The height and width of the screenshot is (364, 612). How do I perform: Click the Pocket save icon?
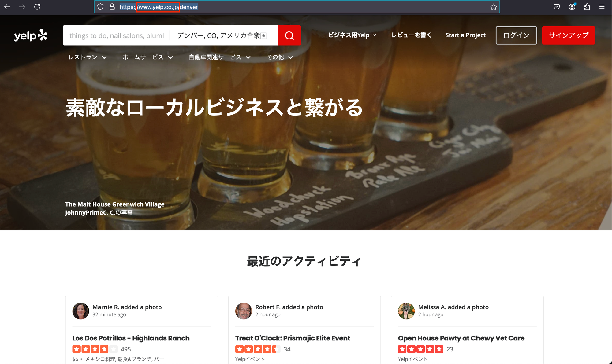click(x=557, y=7)
